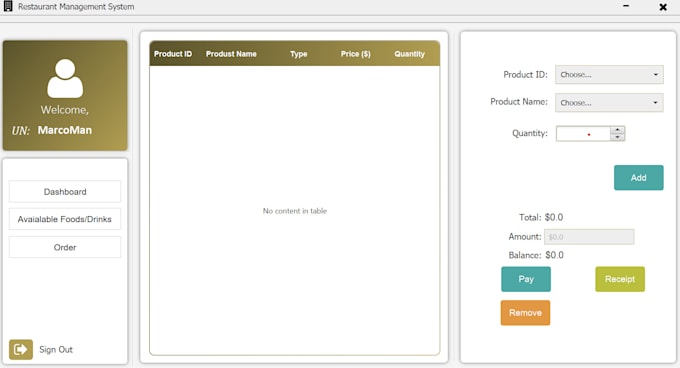The height and width of the screenshot is (368, 680).
Task: Open the Dashboard page
Action: (x=65, y=192)
